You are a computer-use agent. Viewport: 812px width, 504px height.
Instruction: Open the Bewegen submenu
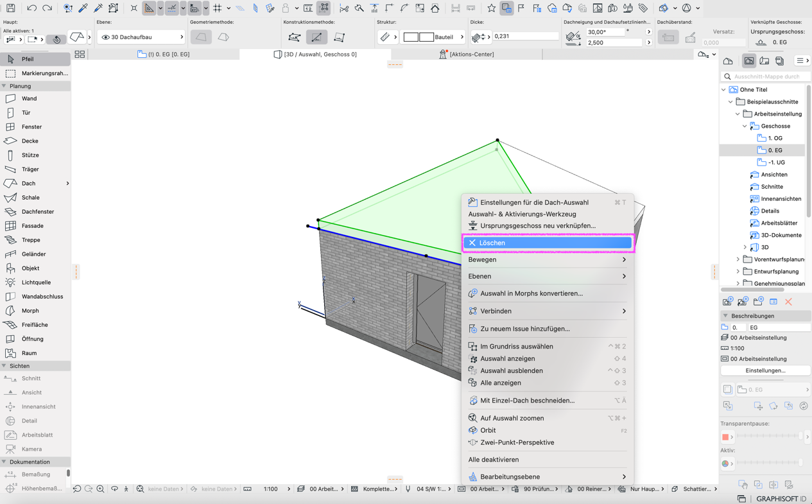tap(548, 259)
